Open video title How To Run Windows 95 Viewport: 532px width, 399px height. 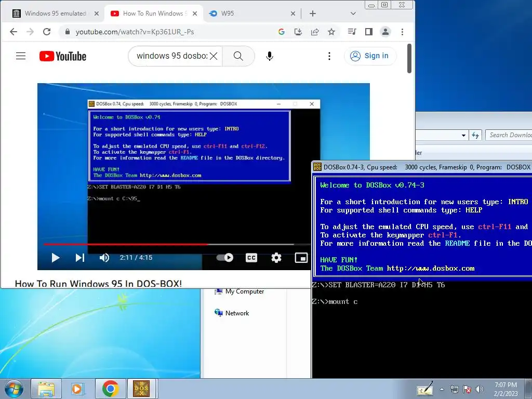[98, 284]
